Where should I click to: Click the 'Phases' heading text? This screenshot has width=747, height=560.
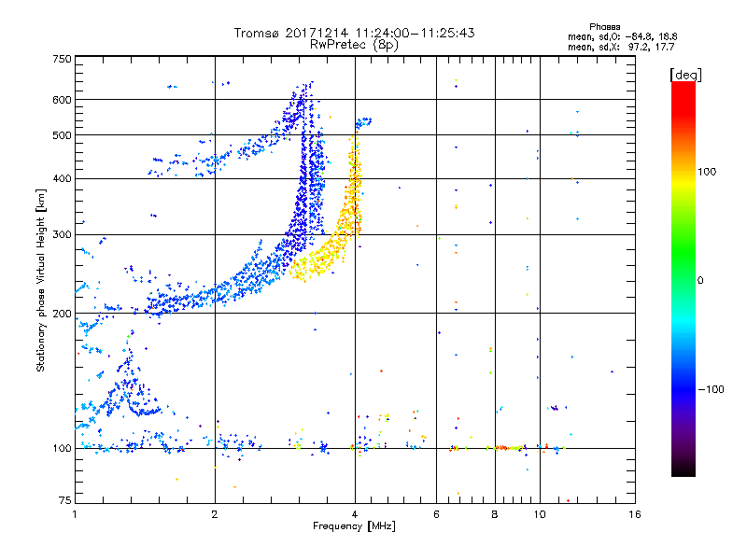[604, 27]
